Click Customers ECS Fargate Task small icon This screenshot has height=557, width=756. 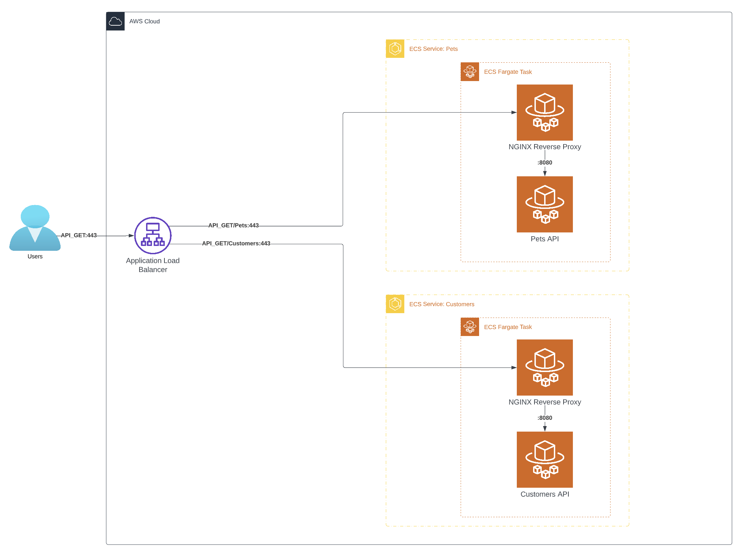(470, 327)
